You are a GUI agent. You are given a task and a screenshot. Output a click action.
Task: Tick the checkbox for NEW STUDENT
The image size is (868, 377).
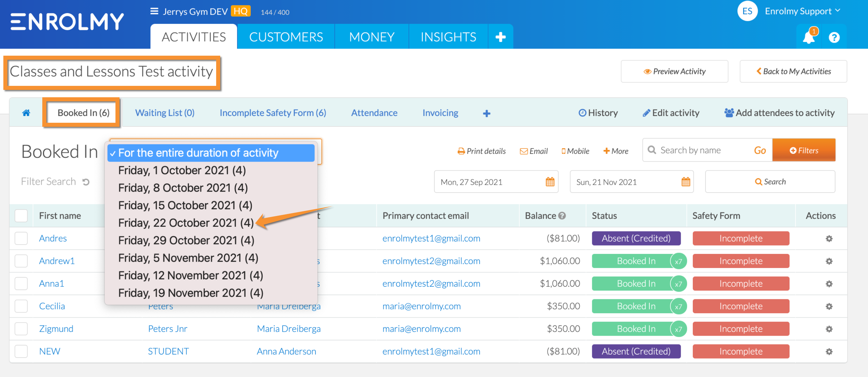21,351
